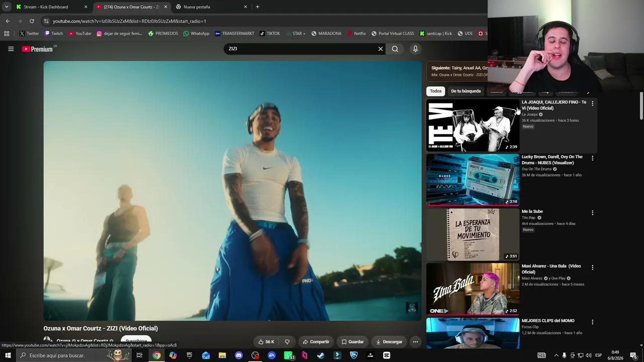644x362 pixels.
Task: Open the Windows Start menu
Action: (8, 355)
